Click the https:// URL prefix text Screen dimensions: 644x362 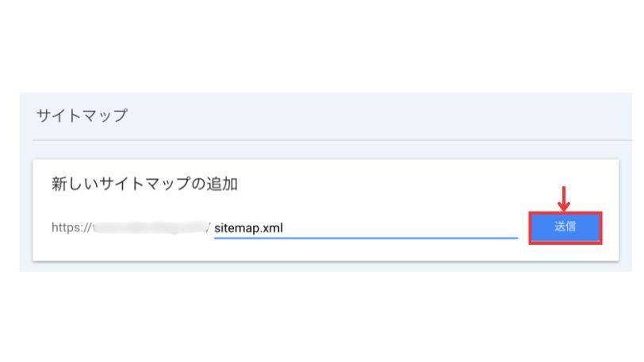[x=71, y=227]
